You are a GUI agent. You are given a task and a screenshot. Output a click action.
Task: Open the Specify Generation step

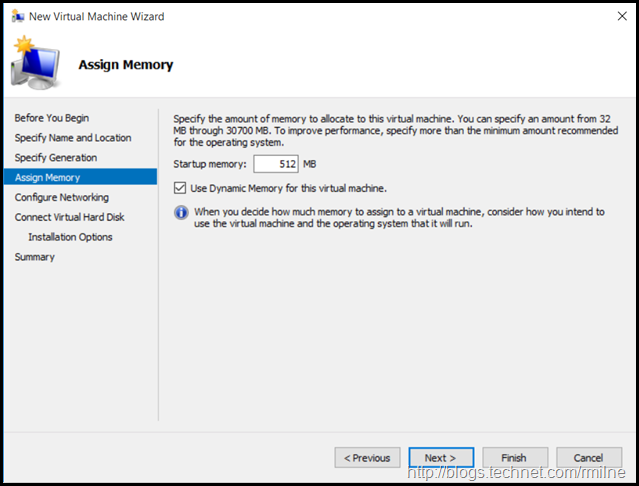[x=55, y=158]
